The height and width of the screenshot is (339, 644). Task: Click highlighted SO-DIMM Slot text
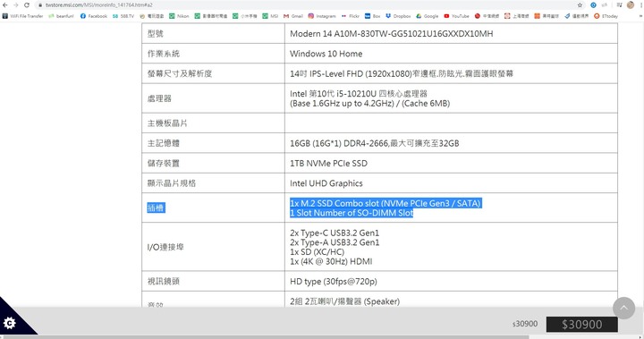coord(352,213)
